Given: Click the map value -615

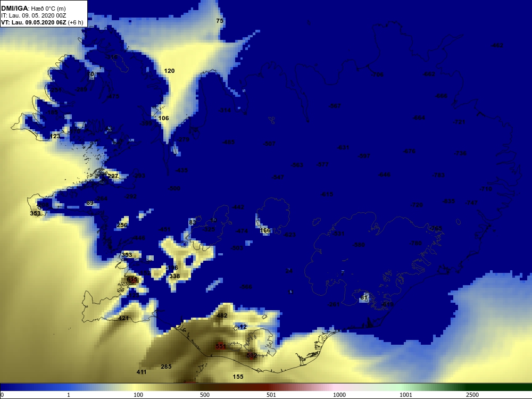Looking at the screenshot, I should [327, 194].
